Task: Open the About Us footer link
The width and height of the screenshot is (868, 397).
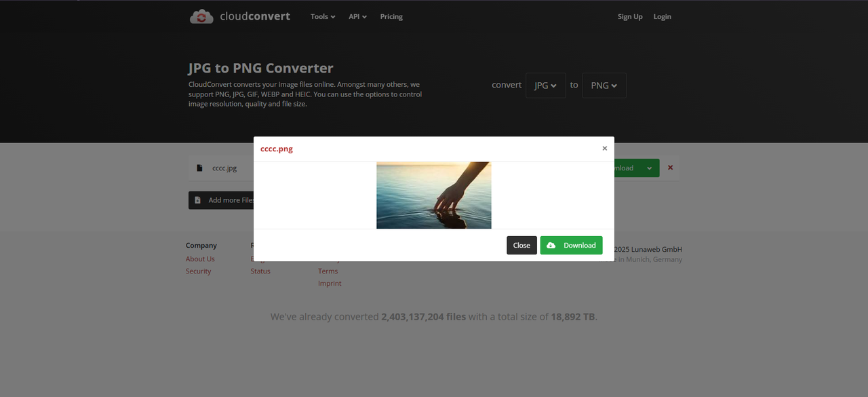Action: (x=200, y=259)
